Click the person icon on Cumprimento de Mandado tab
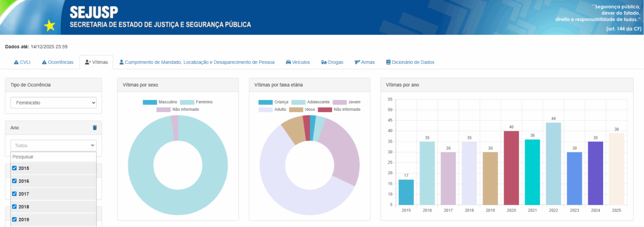 [x=122, y=62]
